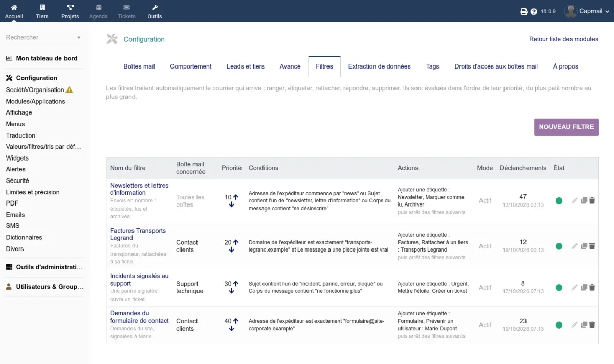The image size is (614, 364).
Task: Switch to the Extraction de données tab
Action: (x=380, y=66)
